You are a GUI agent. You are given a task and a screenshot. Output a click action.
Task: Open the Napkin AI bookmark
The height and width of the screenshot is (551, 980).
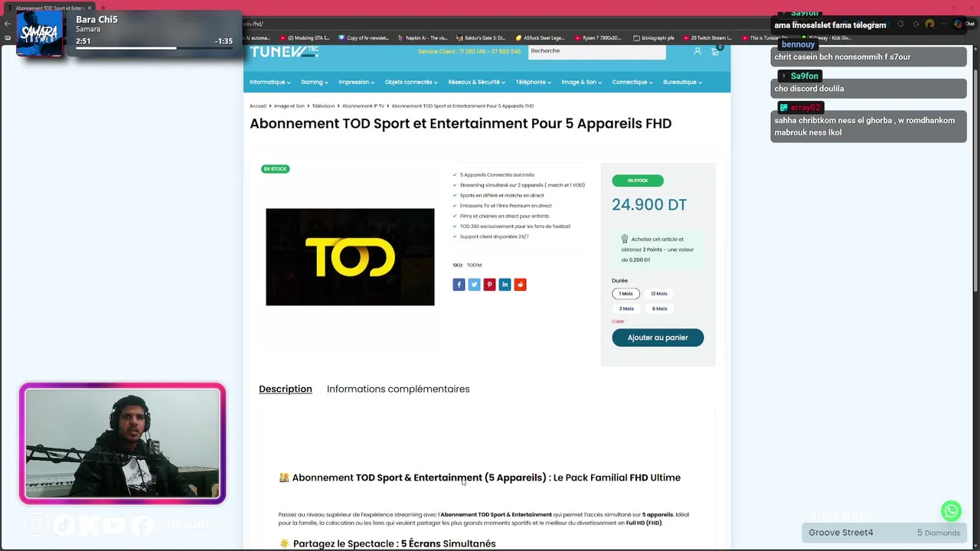coord(422,37)
